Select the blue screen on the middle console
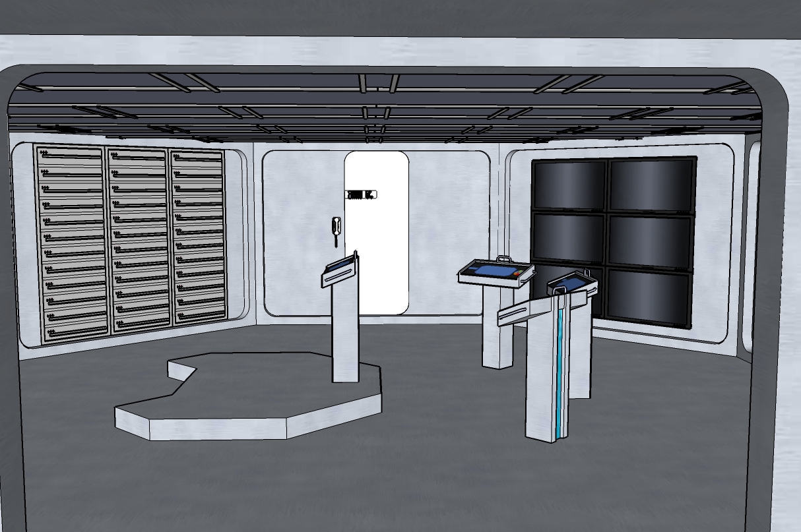Viewport: 801px width, 532px height. click(x=492, y=270)
